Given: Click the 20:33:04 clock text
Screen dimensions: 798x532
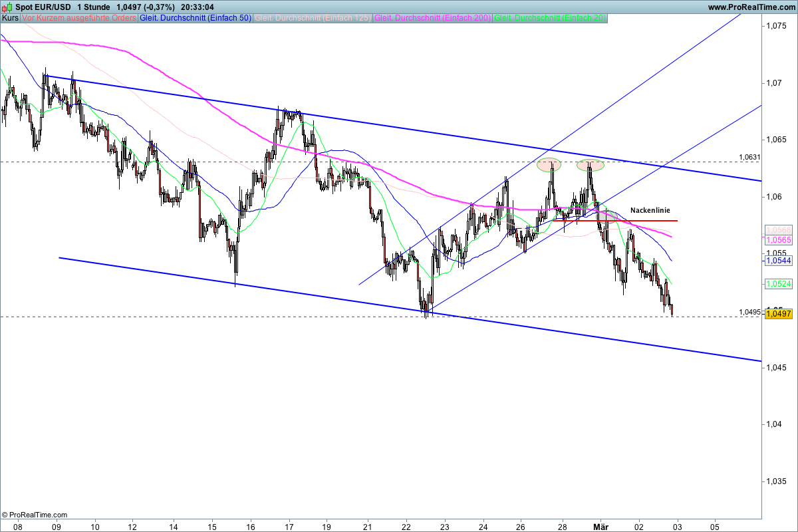Looking at the screenshot, I should tap(197, 7).
